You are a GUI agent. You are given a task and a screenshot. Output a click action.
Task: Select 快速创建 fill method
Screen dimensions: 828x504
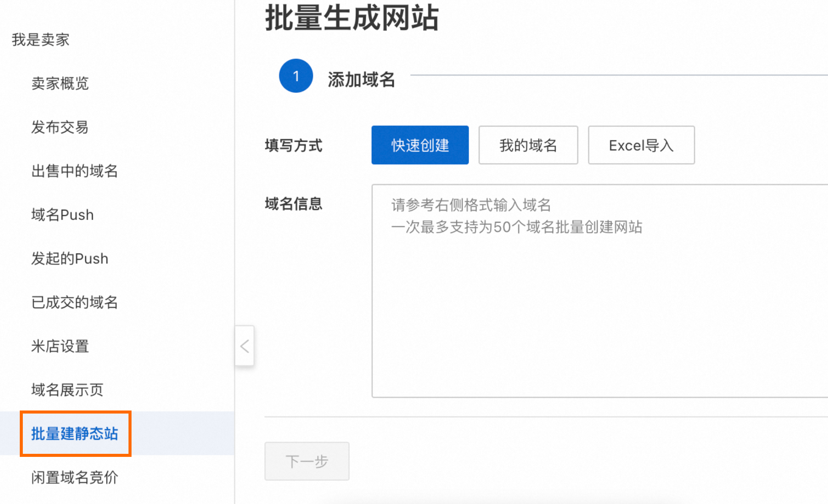coord(420,145)
